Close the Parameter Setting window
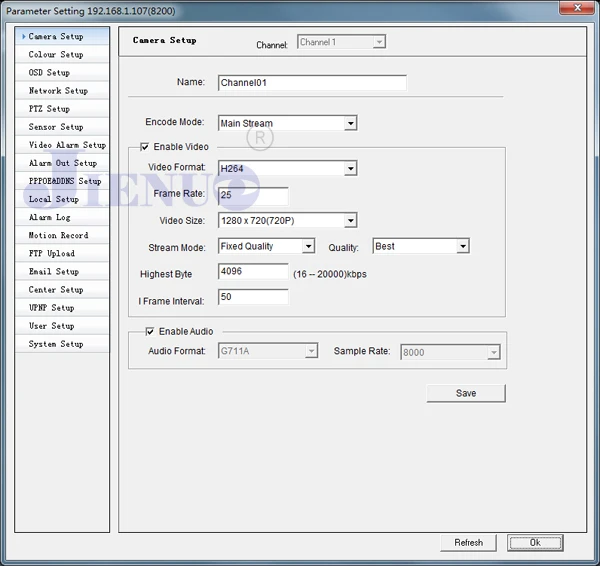Screen dimensions: 600x566 click(577, 8)
